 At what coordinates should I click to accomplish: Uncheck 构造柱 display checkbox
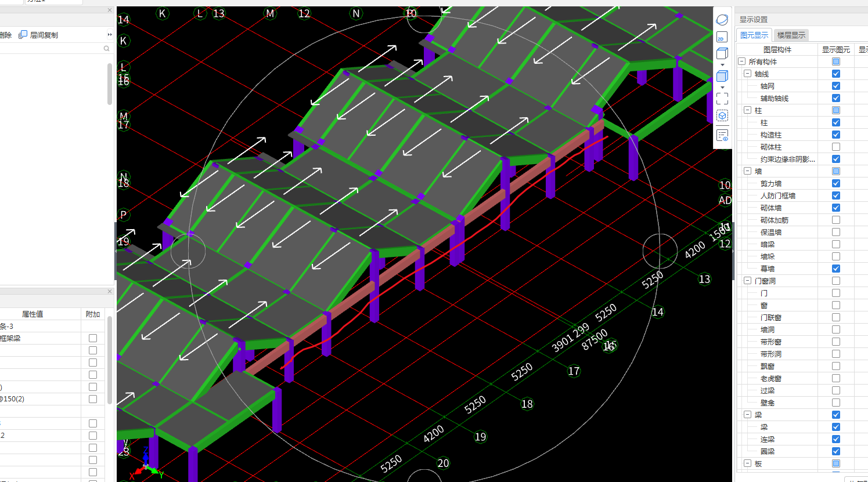(836, 135)
